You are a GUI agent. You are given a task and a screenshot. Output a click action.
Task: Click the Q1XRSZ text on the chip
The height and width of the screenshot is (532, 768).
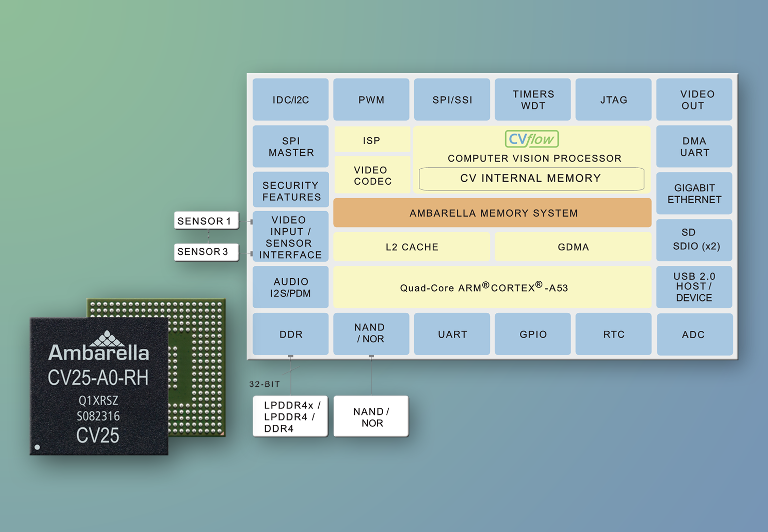tap(99, 400)
